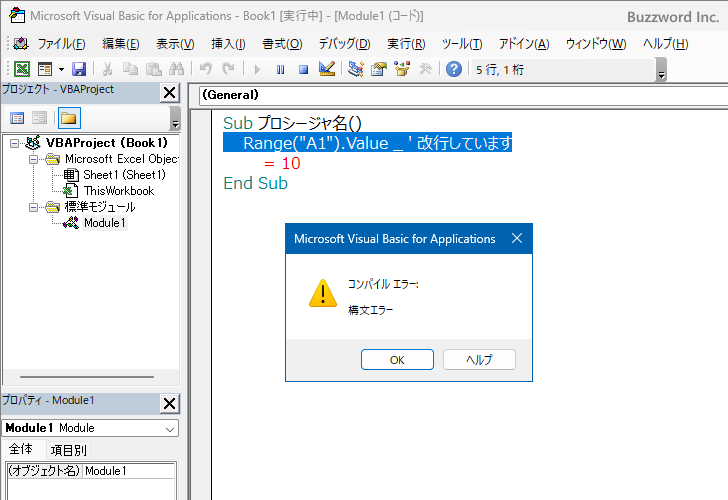The width and height of the screenshot is (728, 500).
Task: Close the Properties Module1 pane
Action: tap(169, 403)
